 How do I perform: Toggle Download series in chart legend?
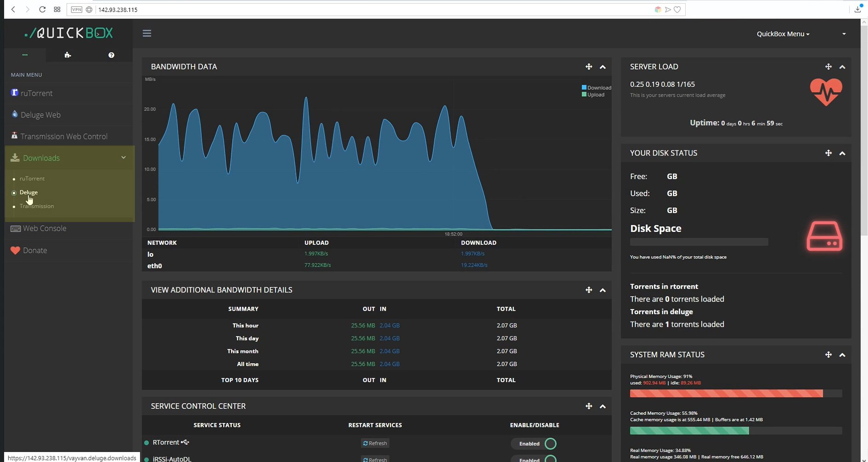(x=596, y=88)
